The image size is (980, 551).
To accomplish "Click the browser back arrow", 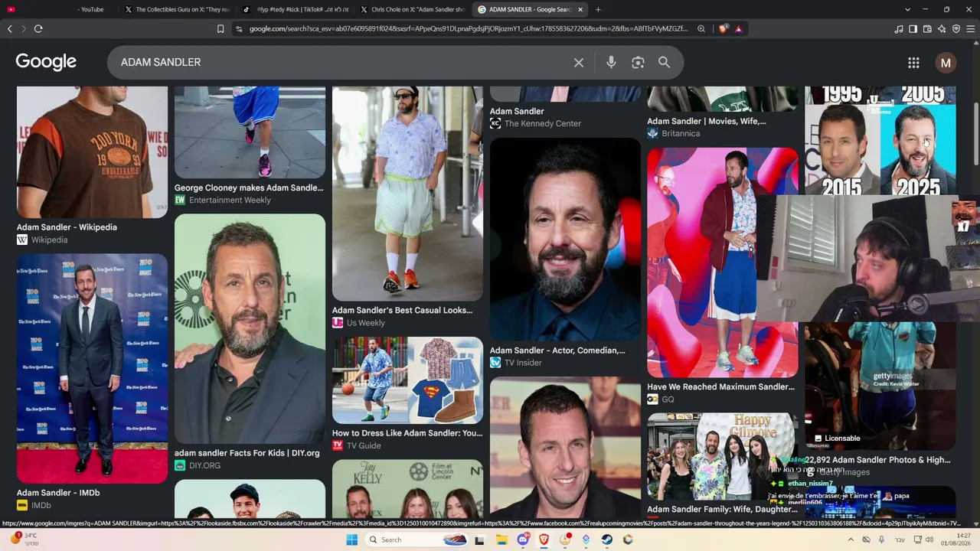I will (x=10, y=29).
